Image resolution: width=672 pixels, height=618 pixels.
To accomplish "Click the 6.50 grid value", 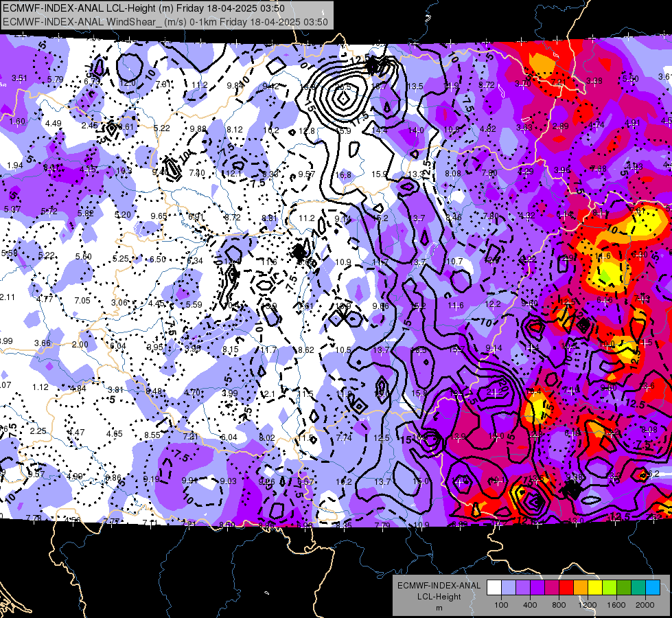I will (158, 259).
